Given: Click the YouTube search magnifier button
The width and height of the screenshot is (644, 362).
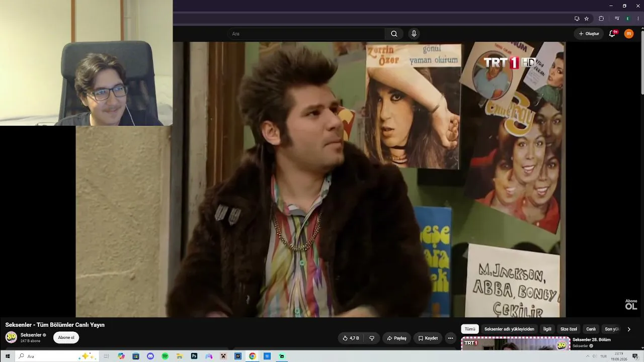Looking at the screenshot, I should [x=394, y=34].
